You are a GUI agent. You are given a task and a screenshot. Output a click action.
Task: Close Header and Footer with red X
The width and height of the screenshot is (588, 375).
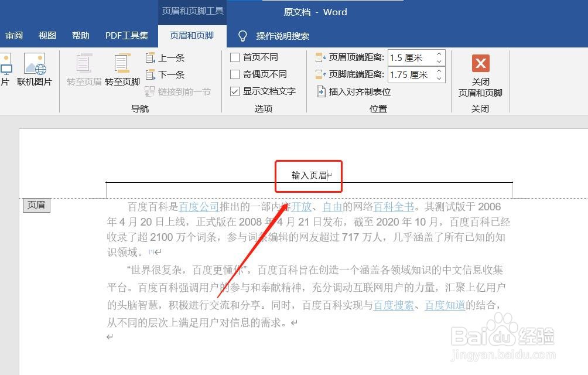click(480, 63)
